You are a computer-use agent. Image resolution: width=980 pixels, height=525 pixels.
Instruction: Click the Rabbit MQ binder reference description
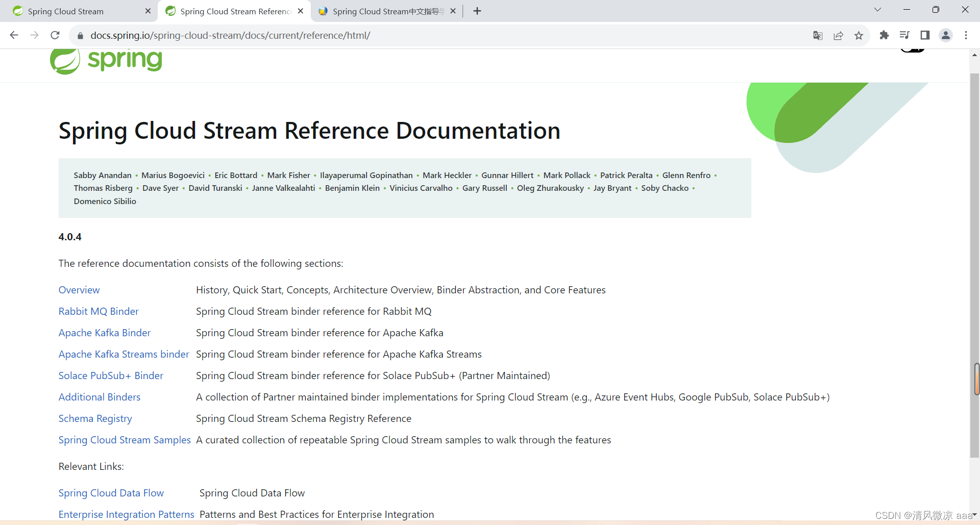pos(314,311)
